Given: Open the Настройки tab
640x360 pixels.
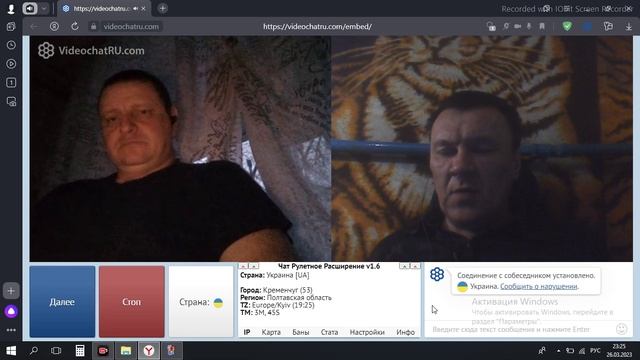Looking at the screenshot, I should pyautogui.click(x=367, y=332).
